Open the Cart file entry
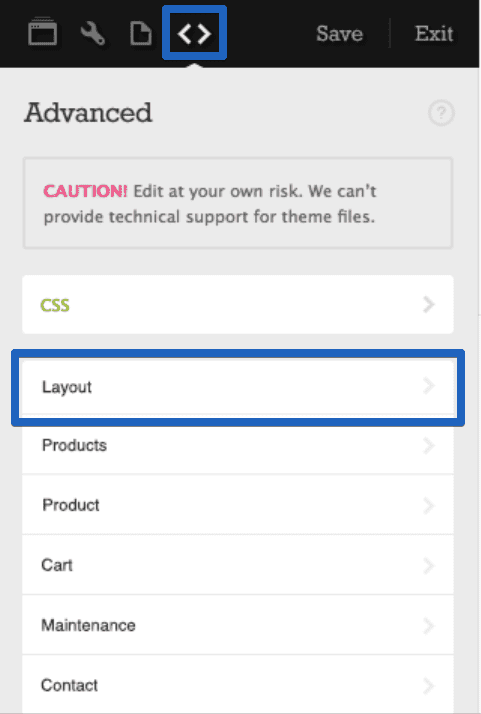481x714 pixels. coord(238,565)
